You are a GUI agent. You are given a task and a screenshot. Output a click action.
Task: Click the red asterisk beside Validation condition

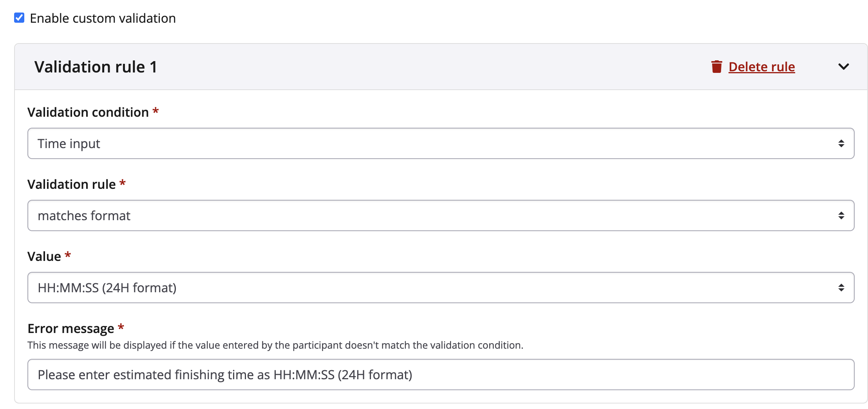tap(156, 111)
